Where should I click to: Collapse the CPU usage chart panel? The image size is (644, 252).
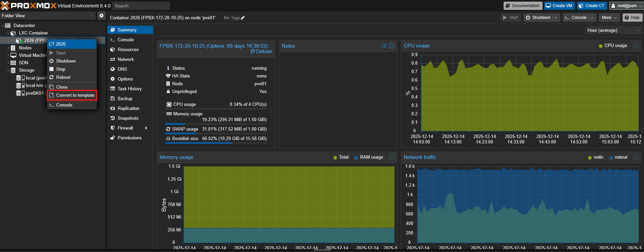tap(636, 45)
